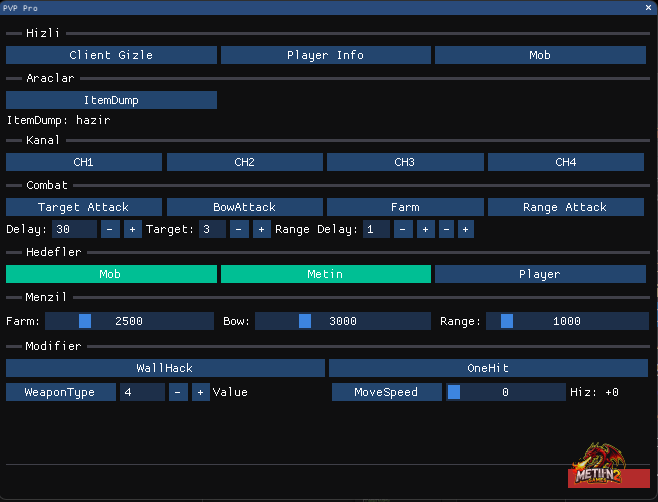The image size is (658, 502).
Task: Focus the Range Delay field showing 1
Action: pos(376,229)
